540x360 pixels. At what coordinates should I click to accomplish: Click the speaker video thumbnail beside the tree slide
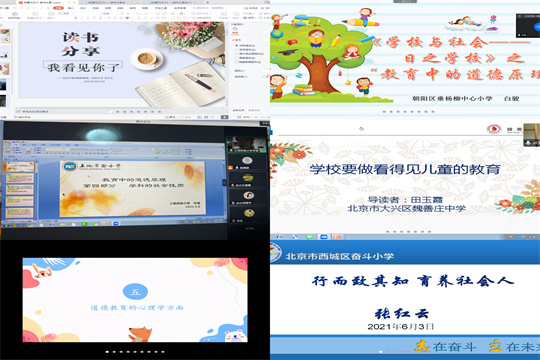point(528,26)
